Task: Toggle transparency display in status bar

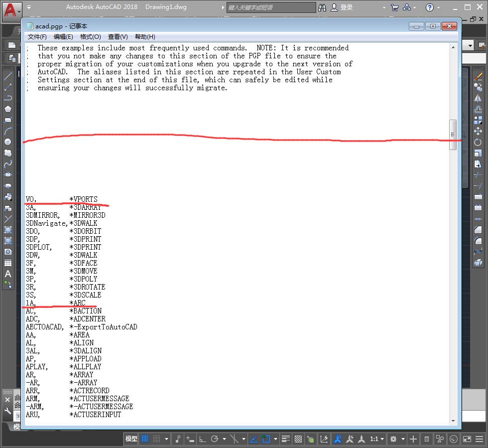Action: 298,439
